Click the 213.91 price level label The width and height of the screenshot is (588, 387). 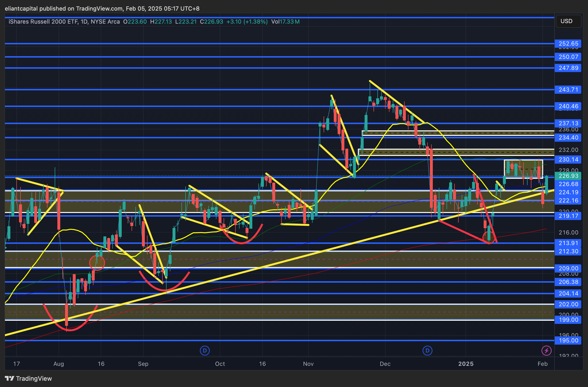pos(568,243)
